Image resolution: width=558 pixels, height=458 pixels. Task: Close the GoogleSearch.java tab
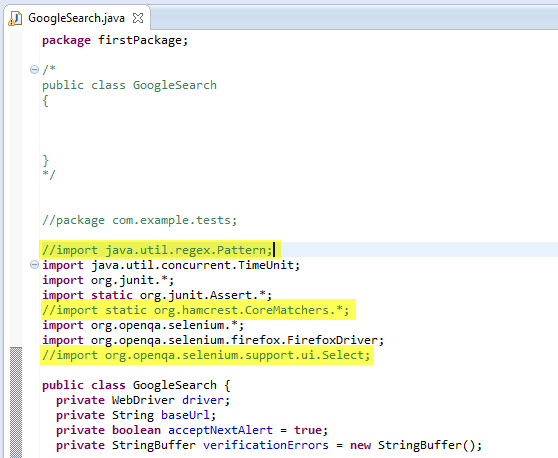click(x=138, y=18)
